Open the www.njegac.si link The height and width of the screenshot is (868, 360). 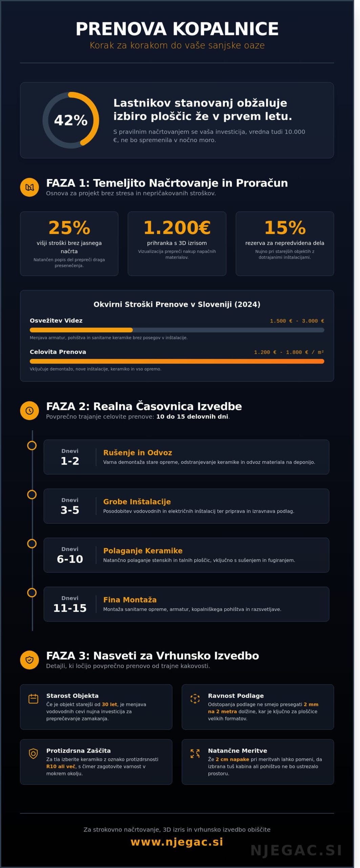coord(177,842)
